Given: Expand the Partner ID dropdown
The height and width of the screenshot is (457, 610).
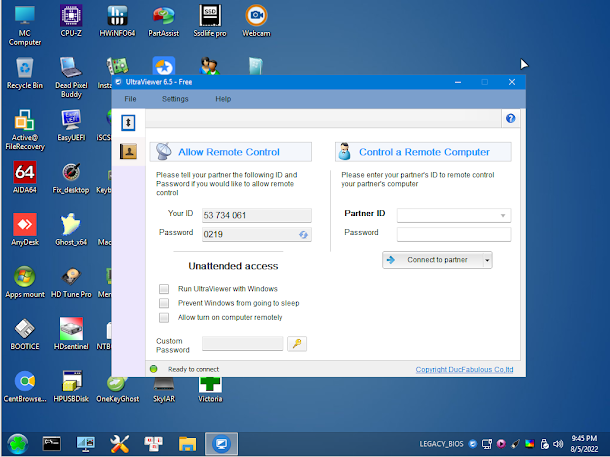Looking at the screenshot, I should click(x=502, y=215).
